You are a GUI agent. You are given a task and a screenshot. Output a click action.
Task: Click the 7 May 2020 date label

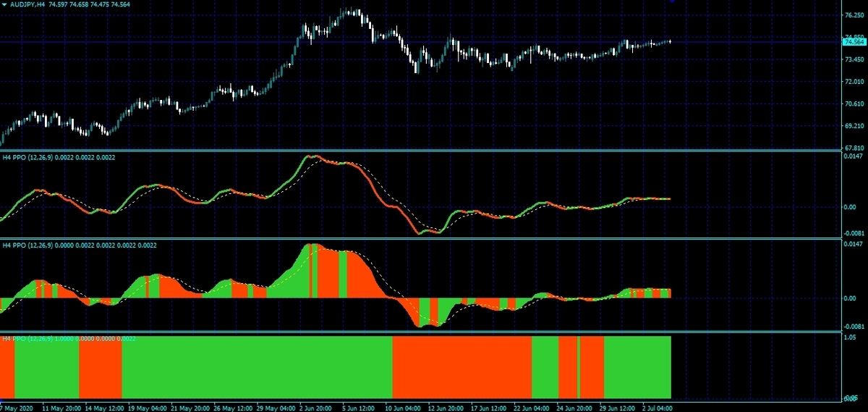(x=17, y=407)
